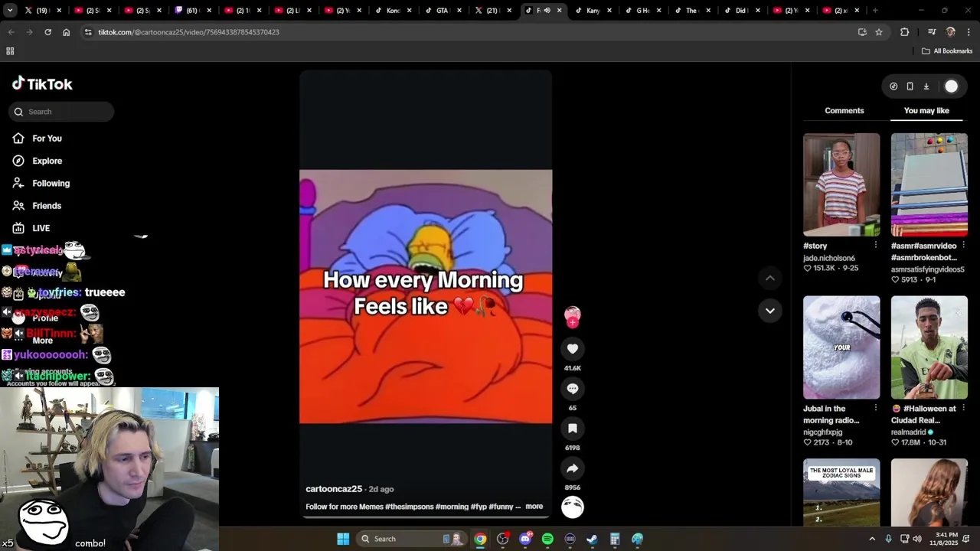Open the Most Loyal Male Zodiac Signs video
The height and width of the screenshot is (551, 980).
click(x=841, y=492)
